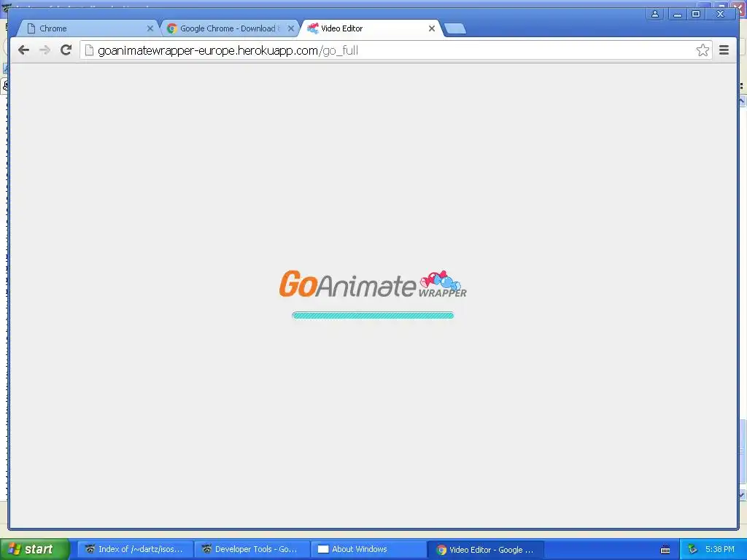
Task: Close the Chrome tab
Action: pyautogui.click(x=150, y=28)
